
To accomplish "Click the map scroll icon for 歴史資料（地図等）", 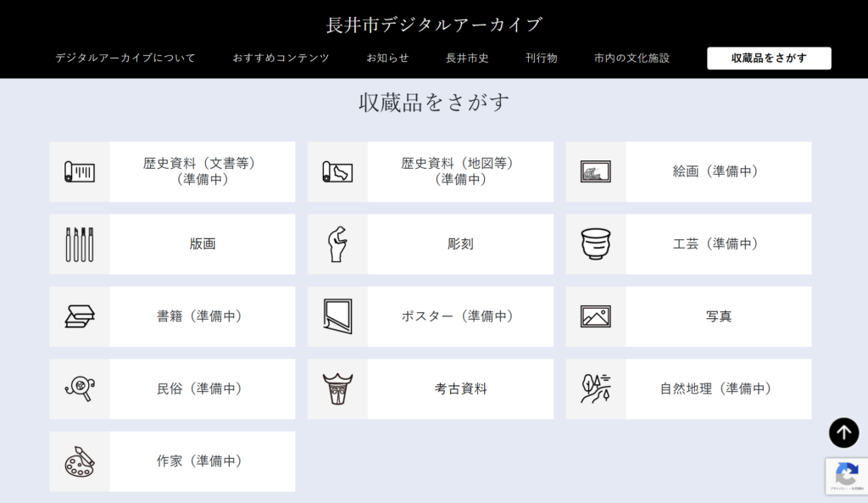I will point(337,172).
